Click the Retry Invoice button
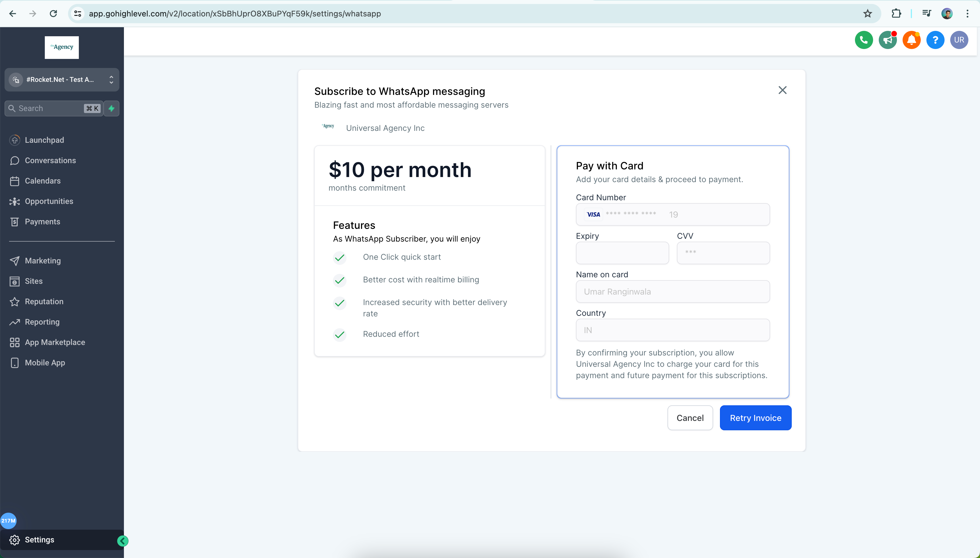This screenshot has height=558, width=980. (755, 418)
